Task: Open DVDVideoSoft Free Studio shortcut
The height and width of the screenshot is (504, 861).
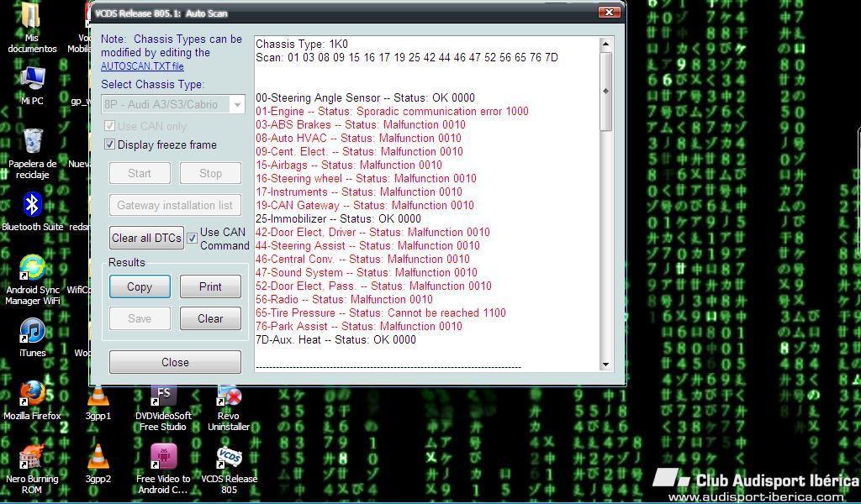Action: (x=163, y=396)
